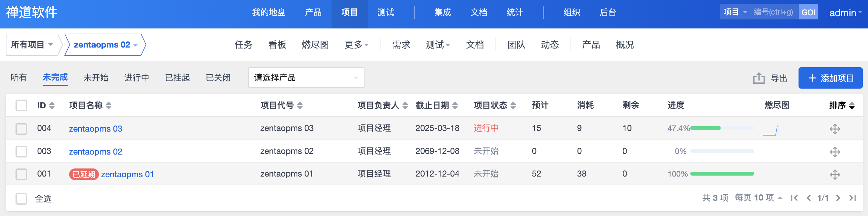Open the 测试 item in top navigation
This screenshot has height=216, width=868.
pyautogui.click(x=386, y=13)
